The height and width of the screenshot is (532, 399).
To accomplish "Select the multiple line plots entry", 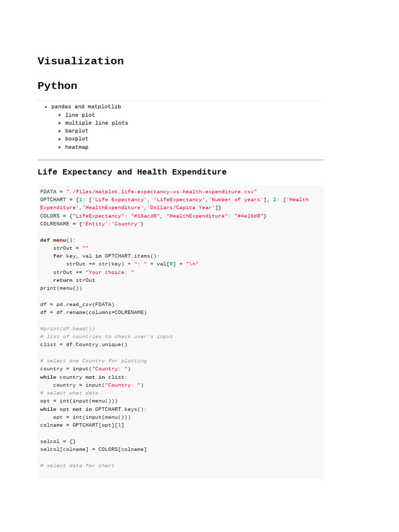I will pos(97,123).
